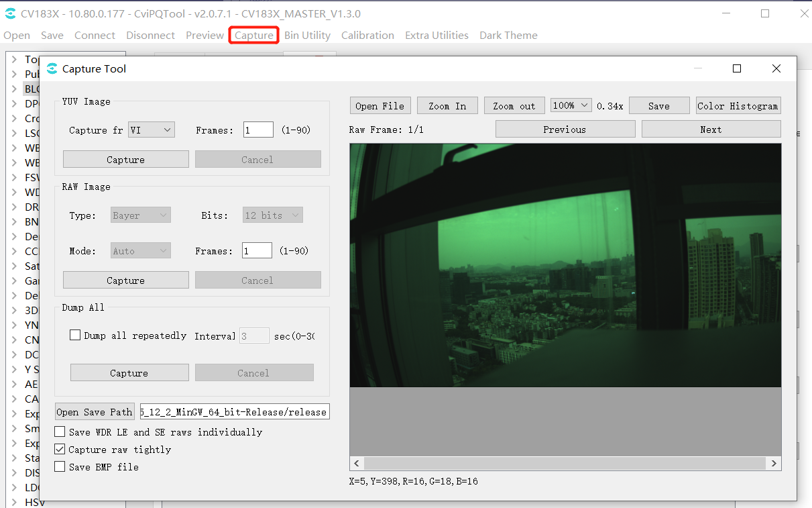Screen dimensions: 812x508
Task: Open the Calibration menu
Action: (x=367, y=35)
